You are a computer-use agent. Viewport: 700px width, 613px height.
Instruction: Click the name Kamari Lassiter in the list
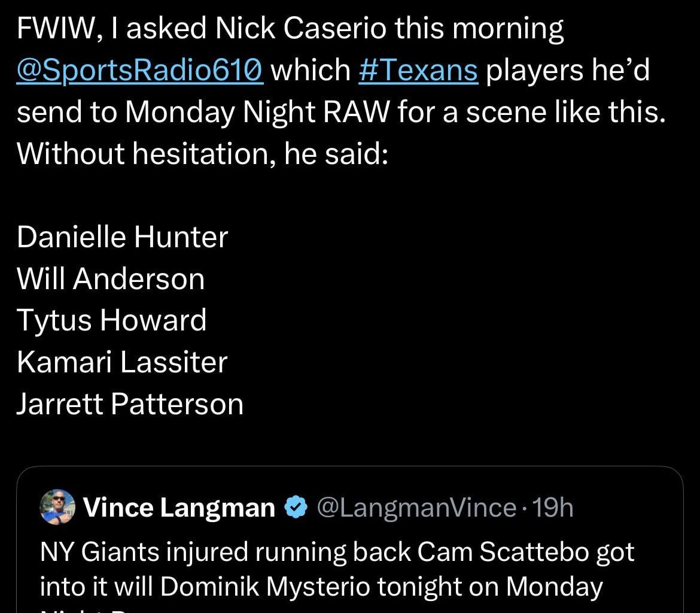(122, 362)
